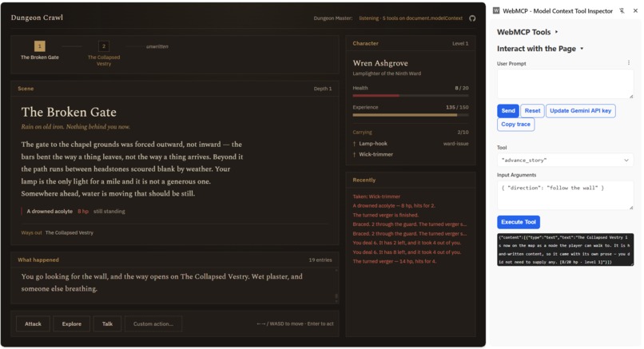Choose the Explore action
The image size is (644, 349).
[71, 324]
